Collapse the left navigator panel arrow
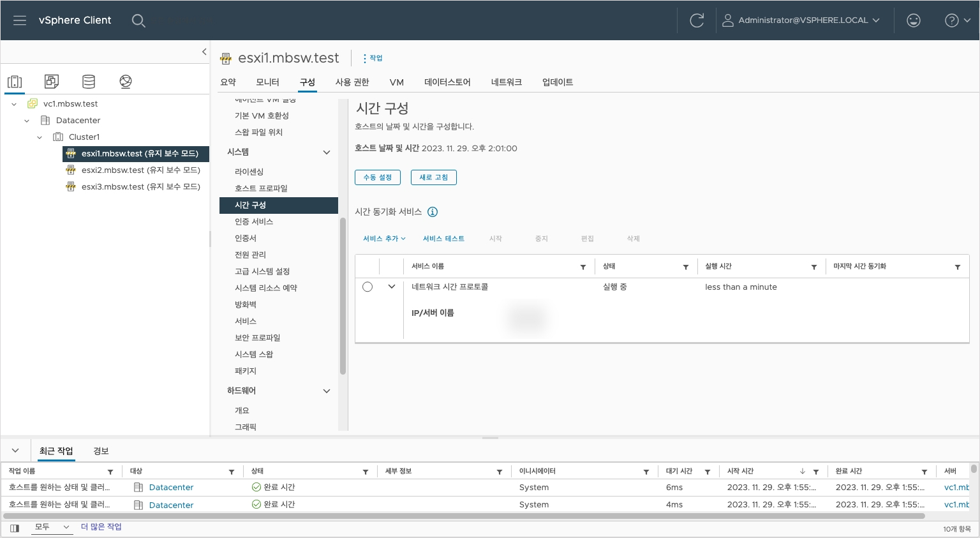Screen dimensions: 980x538 pyautogui.click(x=204, y=52)
